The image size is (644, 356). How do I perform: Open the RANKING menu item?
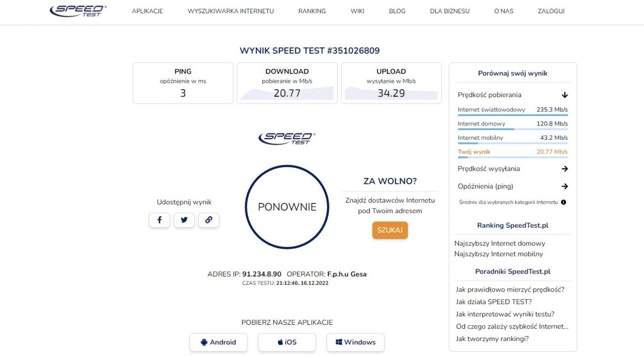pyautogui.click(x=312, y=11)
